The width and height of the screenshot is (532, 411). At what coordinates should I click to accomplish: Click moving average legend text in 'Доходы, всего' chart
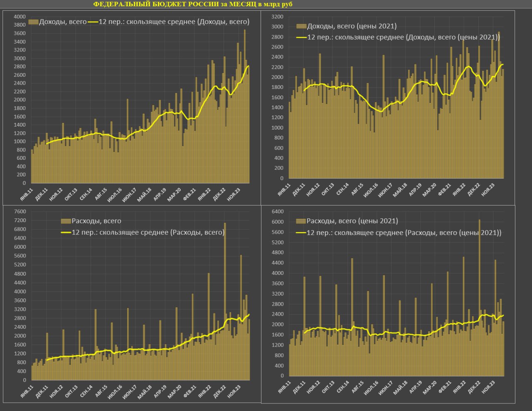click(x=174, y=22)
